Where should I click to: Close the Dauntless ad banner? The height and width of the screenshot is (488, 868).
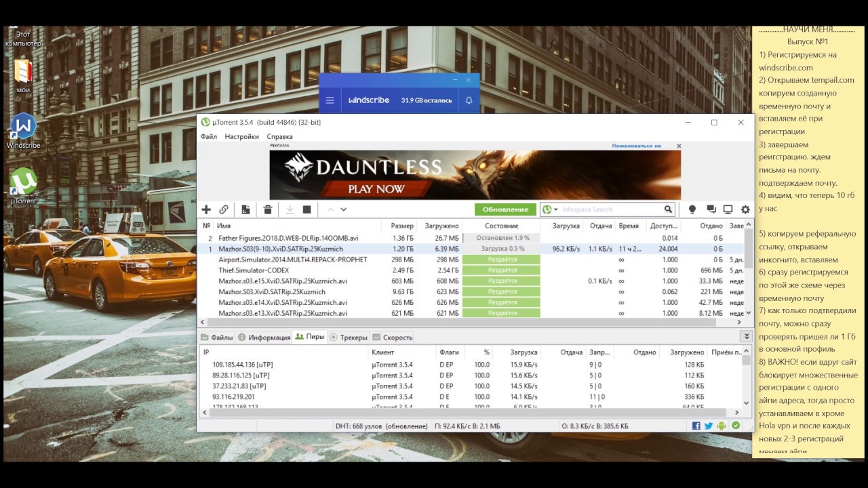coord(679,146)
